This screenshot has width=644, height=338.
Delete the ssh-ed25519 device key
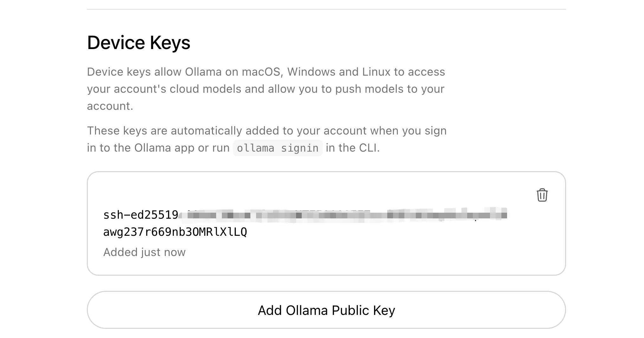542,195
